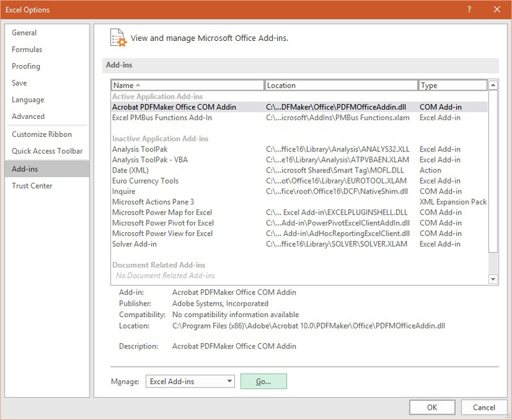Sort add-ins by the Name column header

click(x=186, y=85)
